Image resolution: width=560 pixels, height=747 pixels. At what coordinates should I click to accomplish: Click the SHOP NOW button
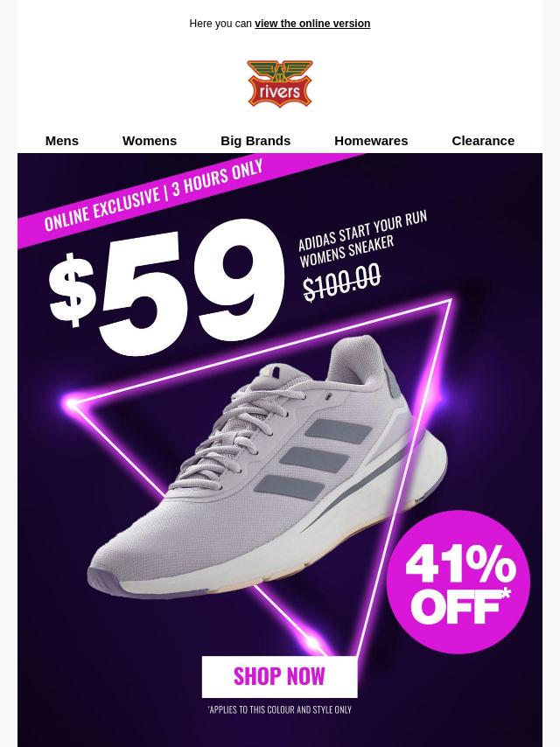click(280, 676)
